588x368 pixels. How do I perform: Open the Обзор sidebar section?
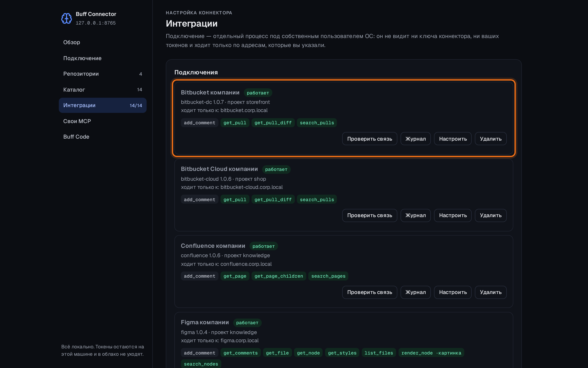coord(102,42)
